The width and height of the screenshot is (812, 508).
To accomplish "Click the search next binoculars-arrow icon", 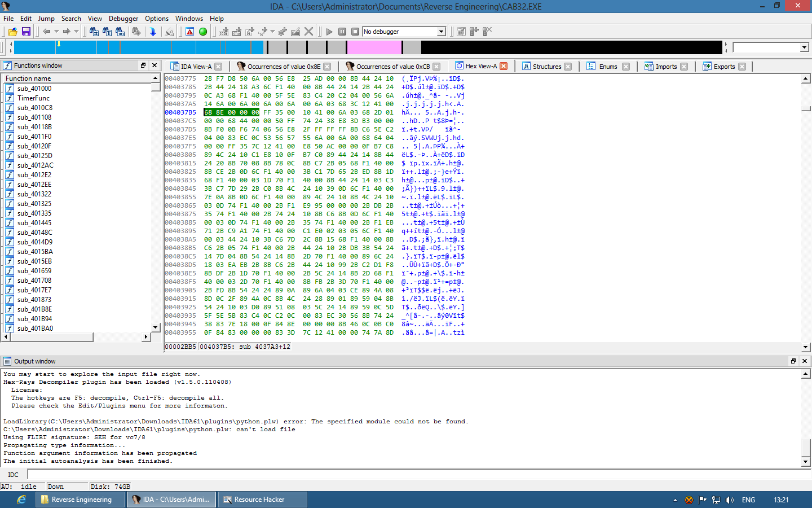I will point(136,32).
